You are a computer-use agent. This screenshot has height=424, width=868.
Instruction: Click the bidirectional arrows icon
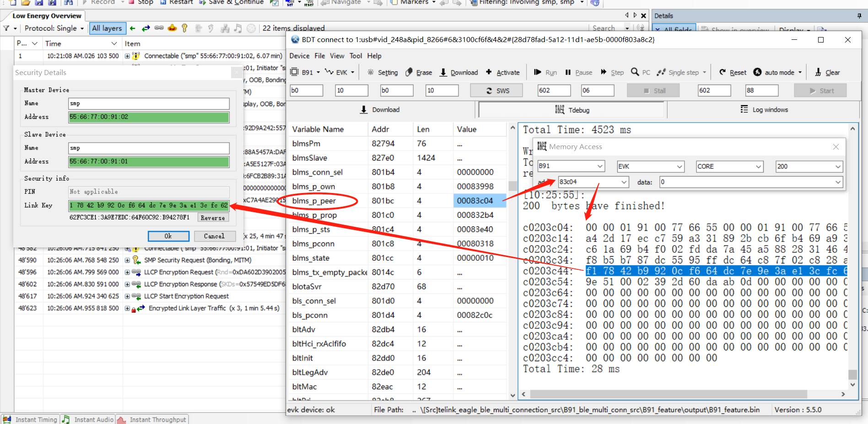(146, 28)
